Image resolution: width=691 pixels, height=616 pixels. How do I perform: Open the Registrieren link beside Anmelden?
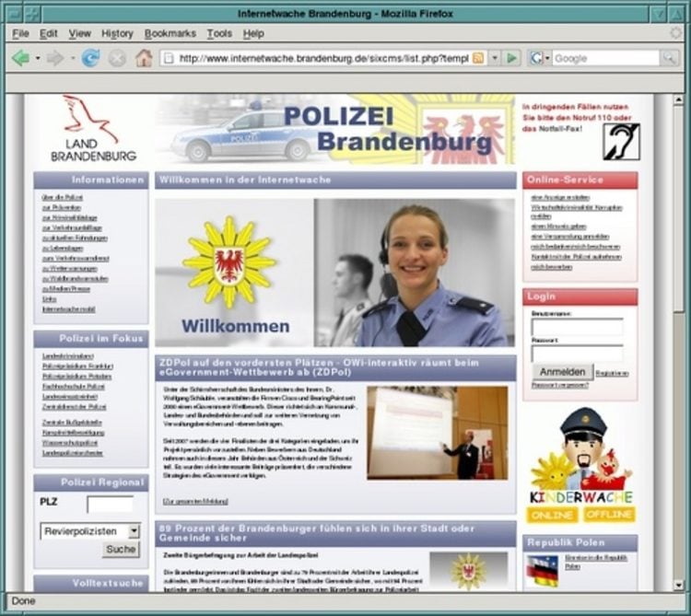pyautogui.click(x=612, y=374)
